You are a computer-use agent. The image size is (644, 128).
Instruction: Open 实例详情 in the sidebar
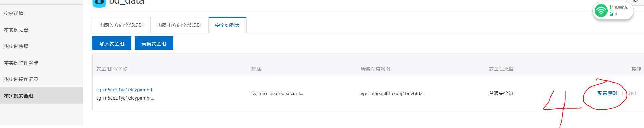(x=14, y=13)
